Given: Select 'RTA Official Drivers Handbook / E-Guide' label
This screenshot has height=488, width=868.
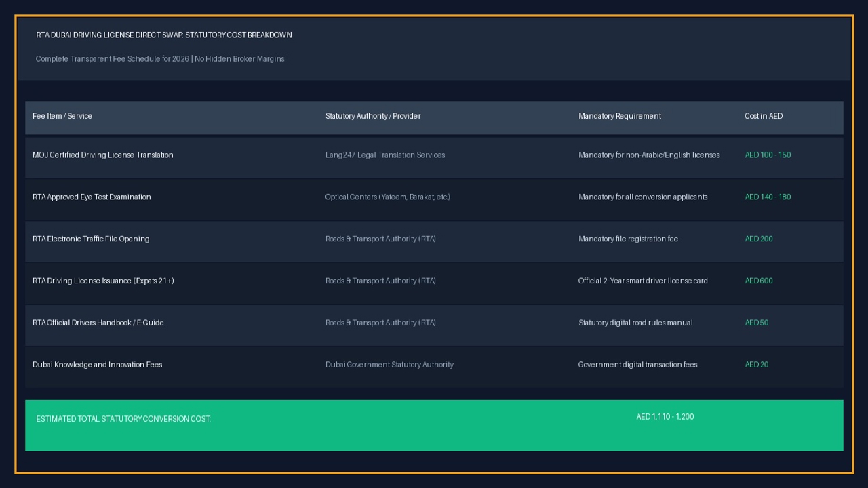Looking at the screenshot, I should click(98, 323).
